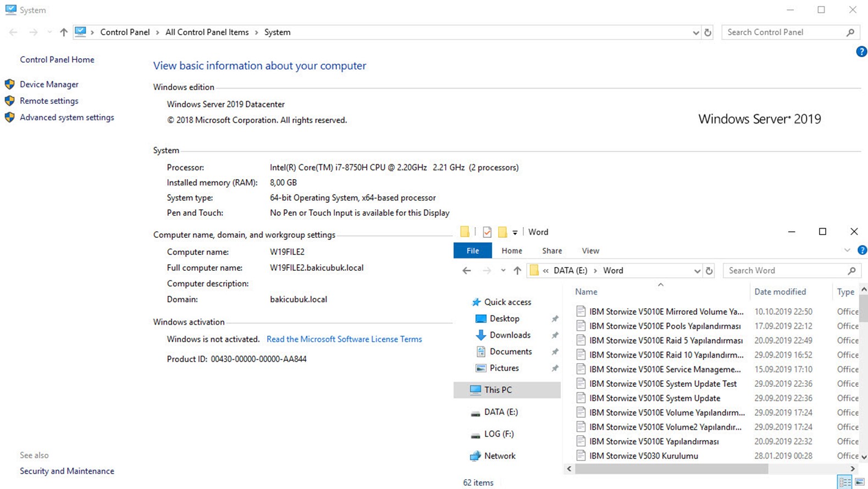
Task: Click the Control Panel help icon
Action: click(861, 51)
